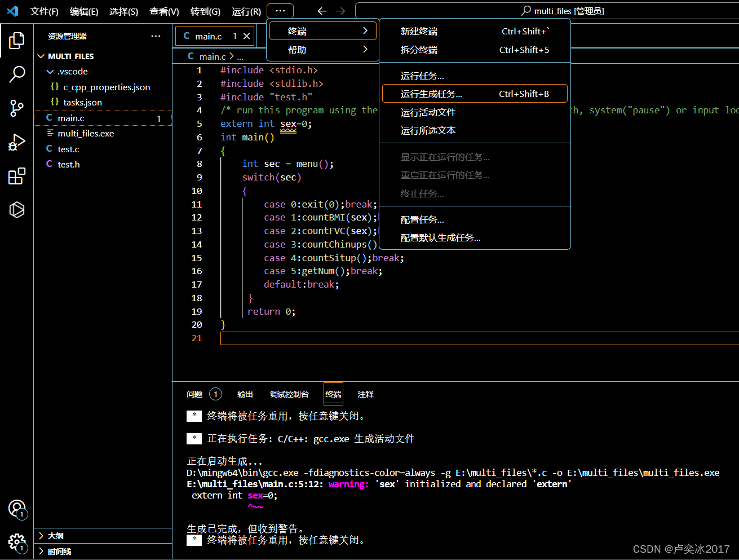The width and height of the screenshot is (739, 560).
Task: Open the Run and Debug view icon
Action: pyautogui.click(x=17, y=142)
